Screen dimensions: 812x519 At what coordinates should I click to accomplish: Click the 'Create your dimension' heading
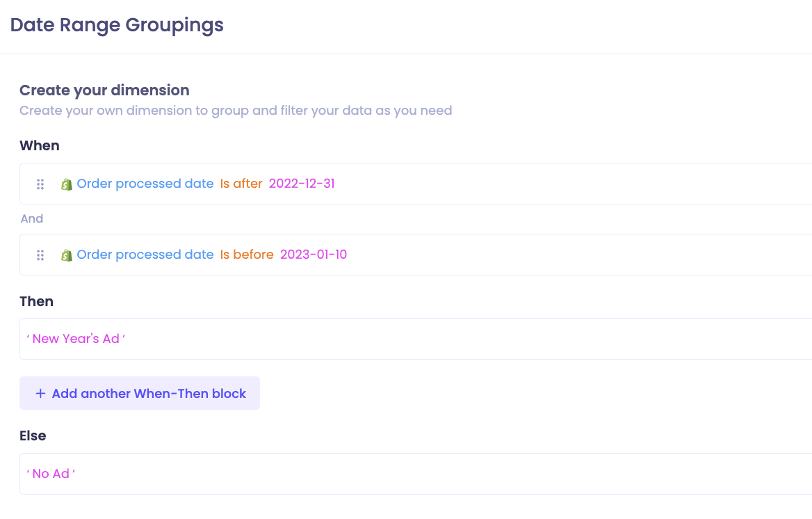click(x=104, y=90)
